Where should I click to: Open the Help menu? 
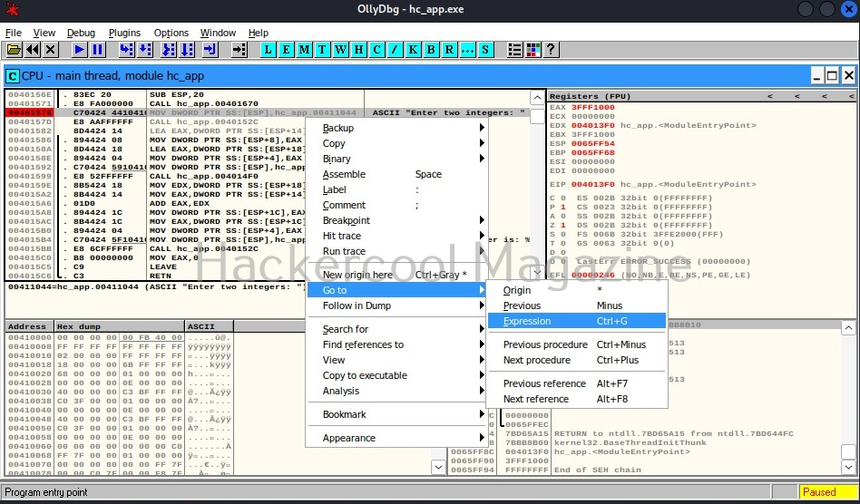tap(259, 33)
